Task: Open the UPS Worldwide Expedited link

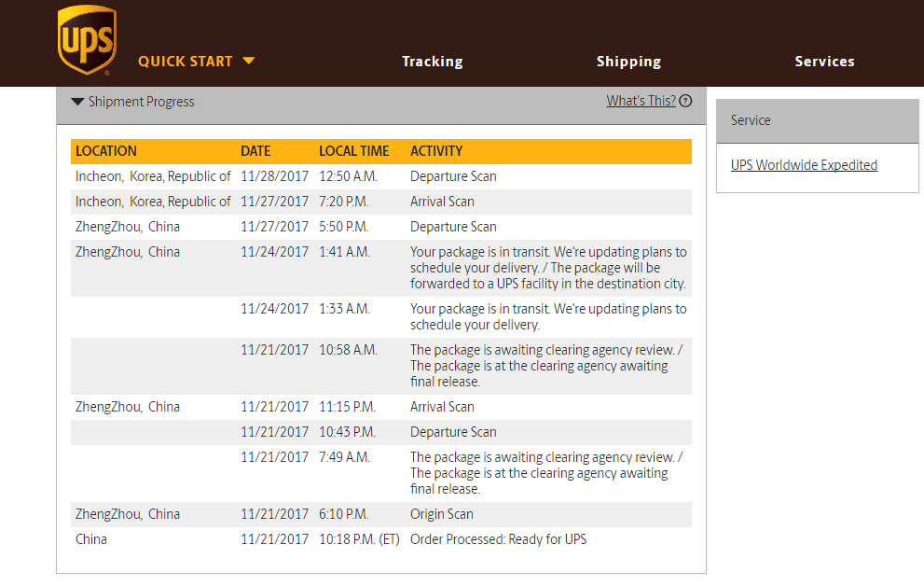Action: [x=804, y=165]
